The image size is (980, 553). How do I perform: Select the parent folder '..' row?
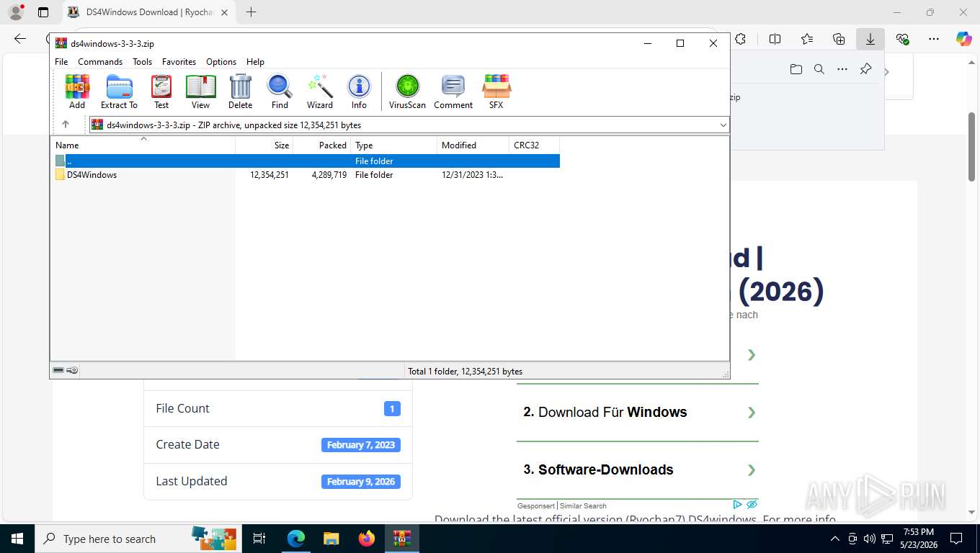pyautogui.click(x=305, y=161)
